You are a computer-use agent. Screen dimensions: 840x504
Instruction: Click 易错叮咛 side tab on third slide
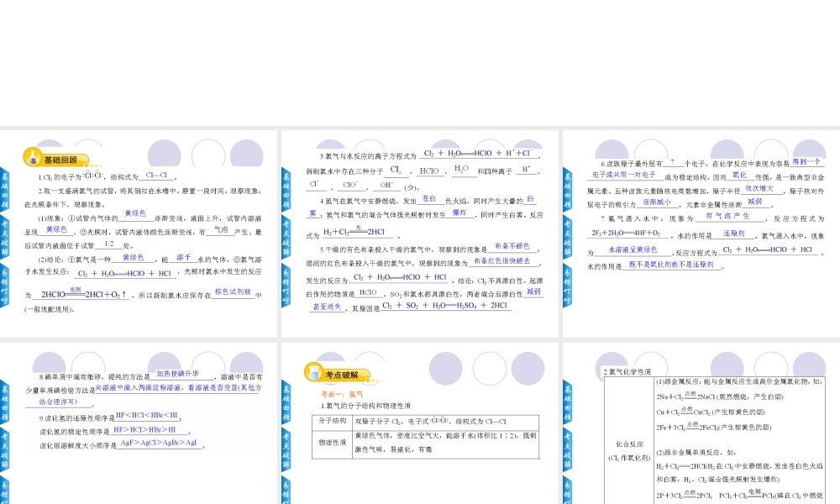pyautogui.click(x=567, y=286)
